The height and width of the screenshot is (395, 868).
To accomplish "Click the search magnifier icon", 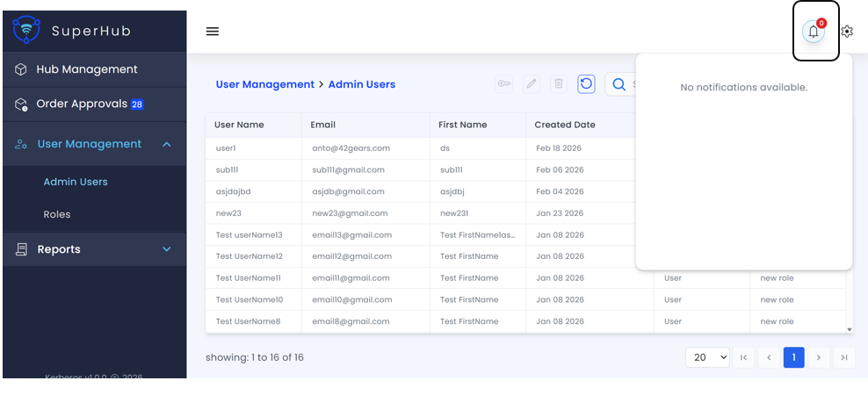I will pyautogui.click(x=618, y=84).
